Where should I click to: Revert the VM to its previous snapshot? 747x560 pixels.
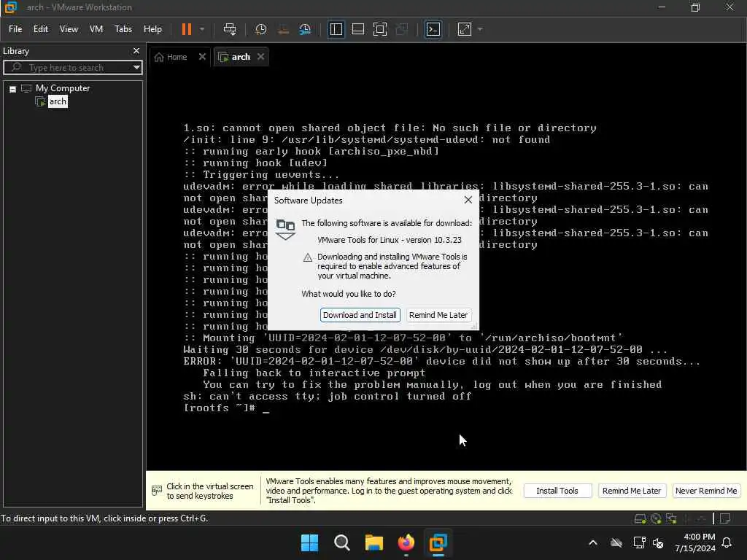[x=283, y=29]
